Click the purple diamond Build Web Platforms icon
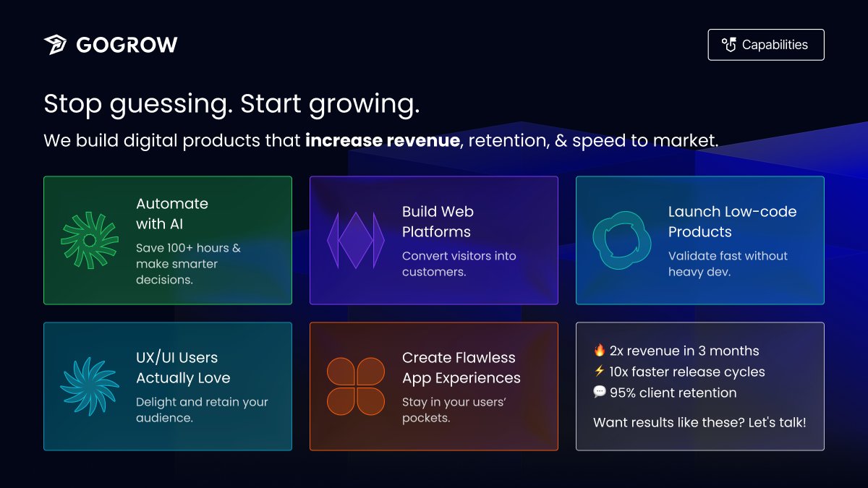The height and width of the screenshot is (488, 868). tap(355, 240)
